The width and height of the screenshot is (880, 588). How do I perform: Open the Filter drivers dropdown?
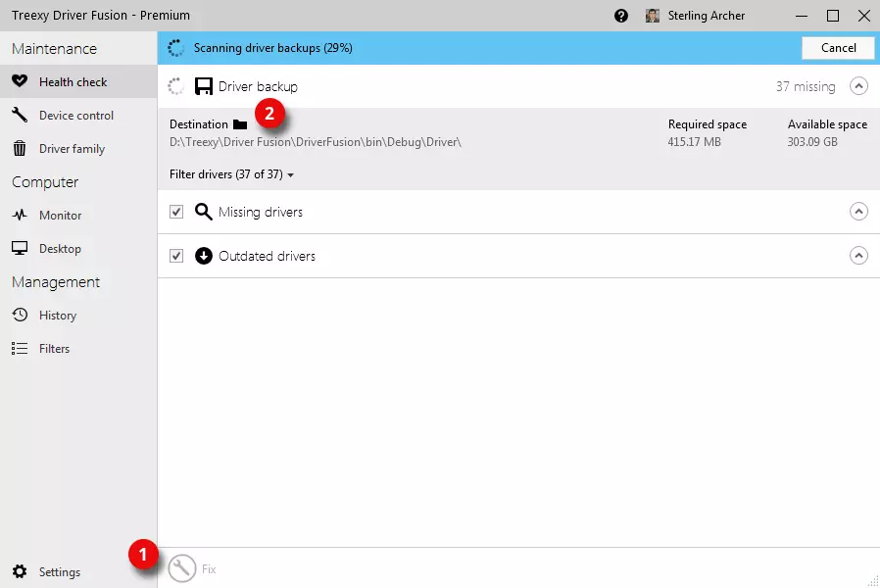click(x=231, y=174)
